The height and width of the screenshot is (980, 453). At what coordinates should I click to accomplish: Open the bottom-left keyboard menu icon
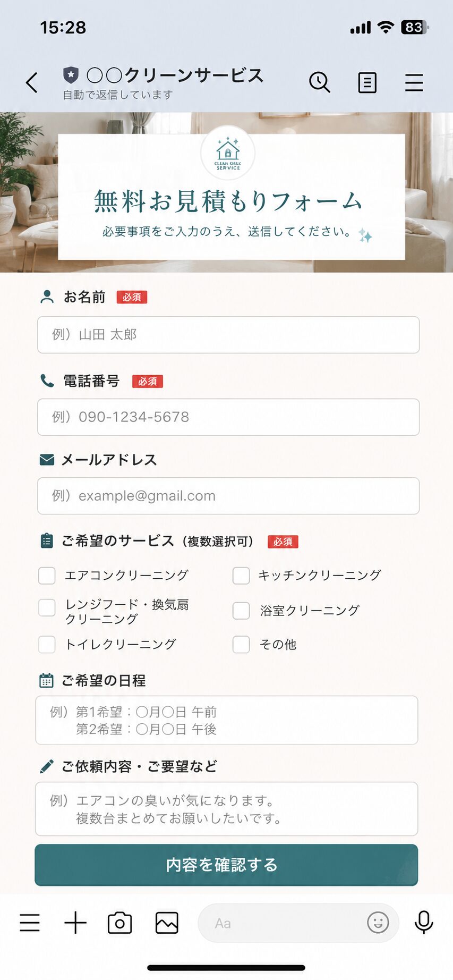coord(30,923)
